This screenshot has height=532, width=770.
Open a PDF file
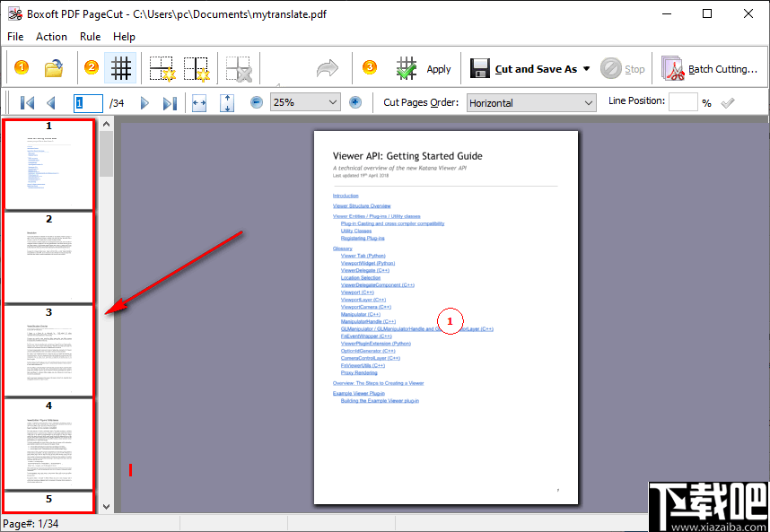(53, 67)
